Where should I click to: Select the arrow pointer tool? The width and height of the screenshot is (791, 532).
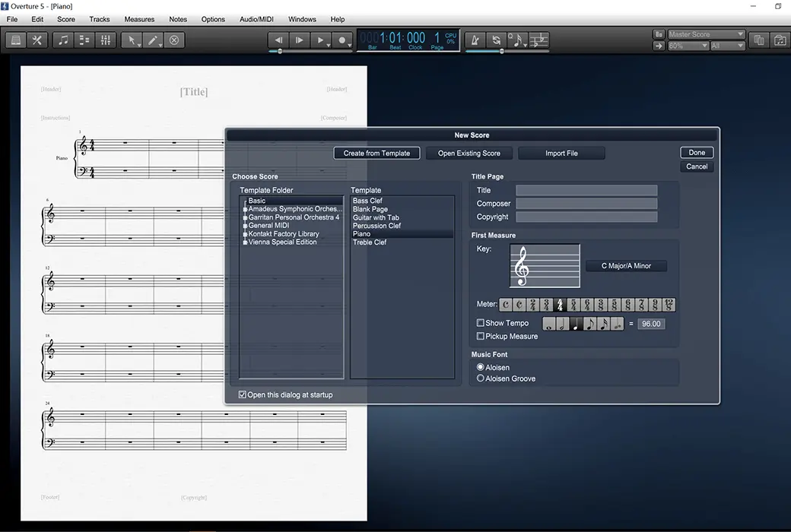pyautogui.click(x=132, y=40)
